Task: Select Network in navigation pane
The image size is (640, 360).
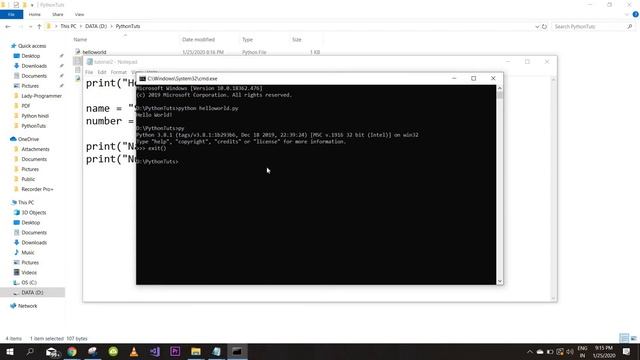Action: pos(27,306)
